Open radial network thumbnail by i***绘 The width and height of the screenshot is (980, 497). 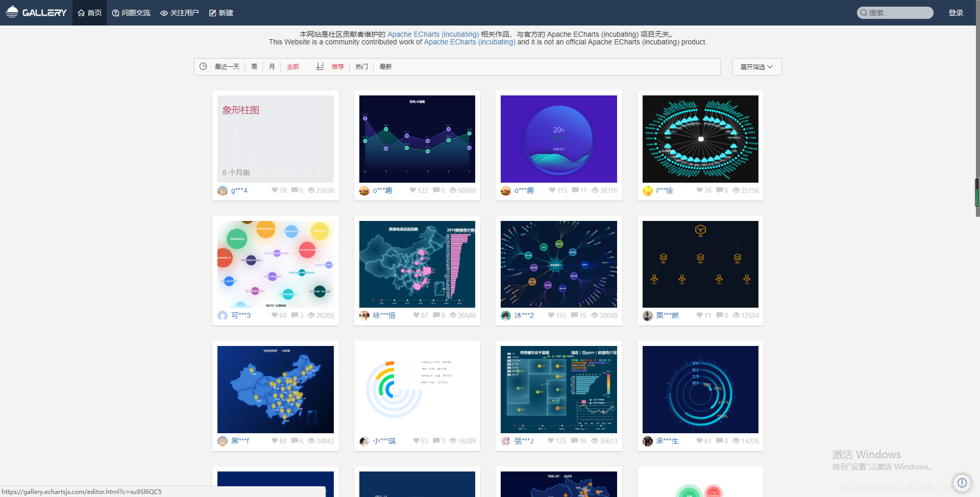point(700,139)
